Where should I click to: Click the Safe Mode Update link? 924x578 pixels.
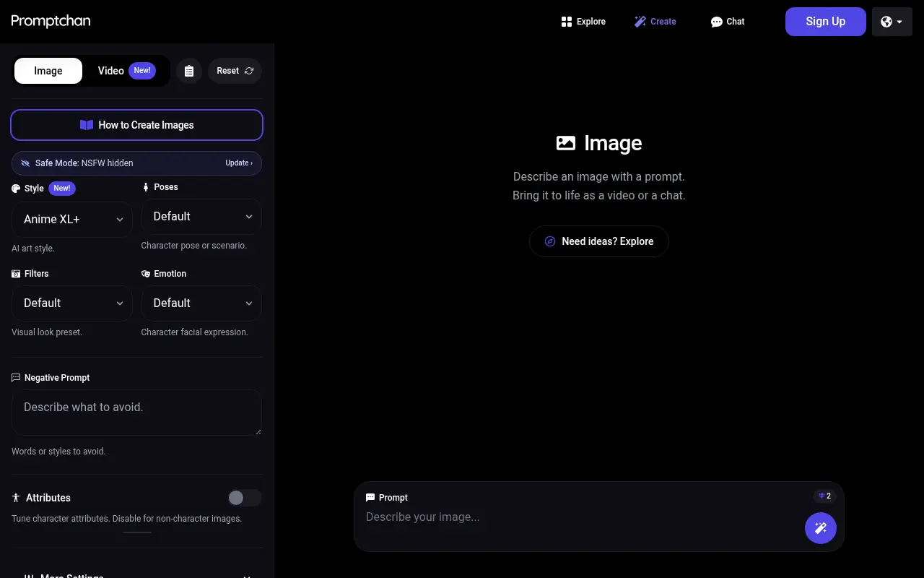[x=239, y=163]
